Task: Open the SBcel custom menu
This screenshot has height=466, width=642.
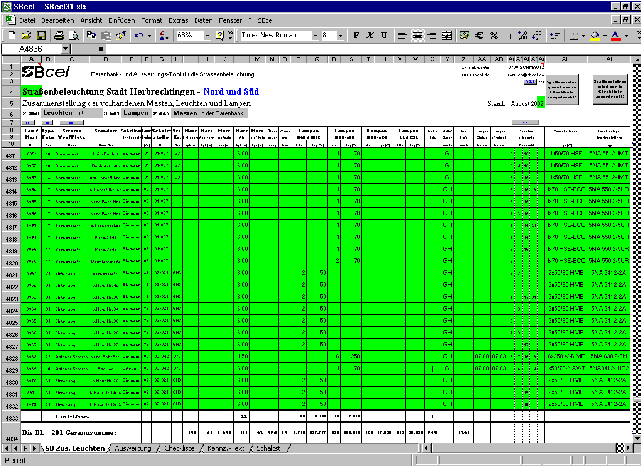Action: [264, 20]
